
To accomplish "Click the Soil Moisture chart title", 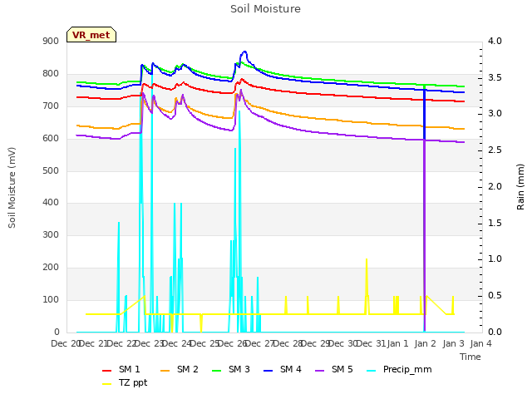I will point(265,9).
